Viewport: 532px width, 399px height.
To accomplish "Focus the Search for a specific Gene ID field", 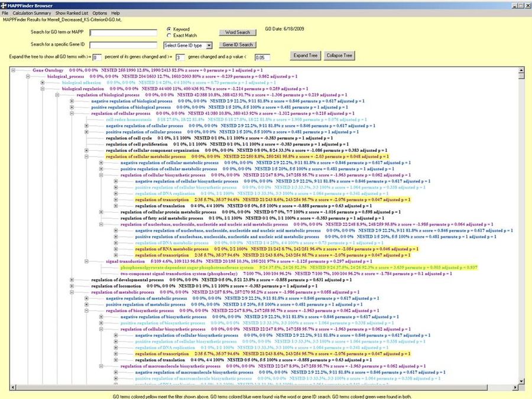I will point(124,45).
